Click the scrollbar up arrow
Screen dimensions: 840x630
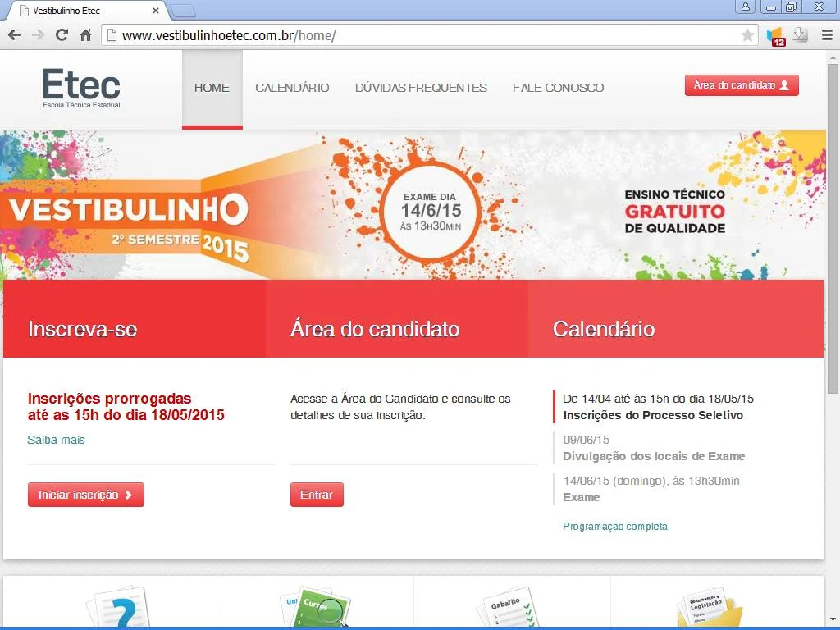833,57
